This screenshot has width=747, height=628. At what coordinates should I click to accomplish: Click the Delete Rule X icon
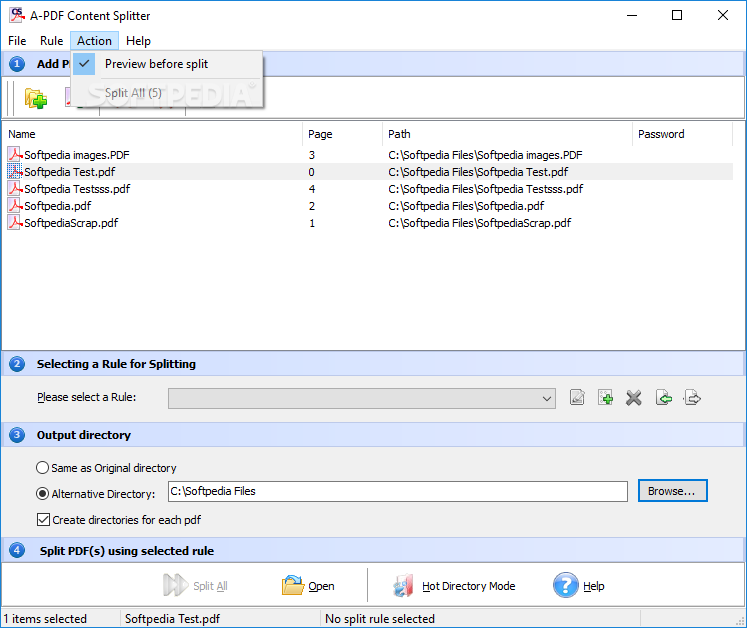coord(634,397)
